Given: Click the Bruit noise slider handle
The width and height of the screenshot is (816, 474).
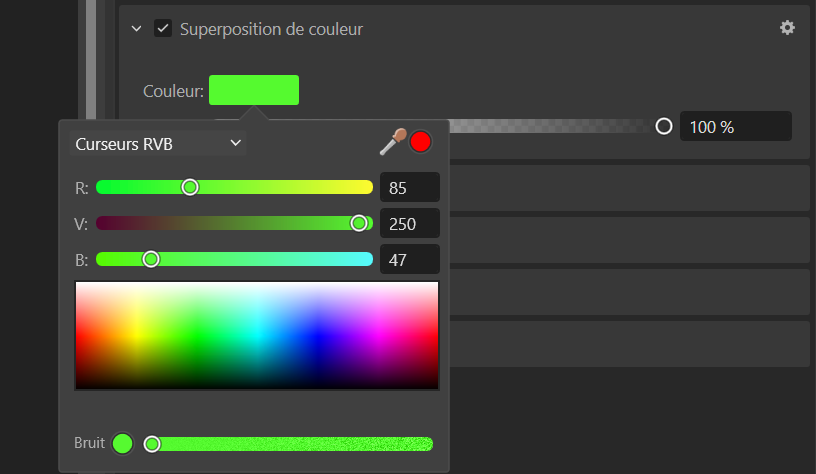Looking at the screenshot, I should [x=152, y=444].
